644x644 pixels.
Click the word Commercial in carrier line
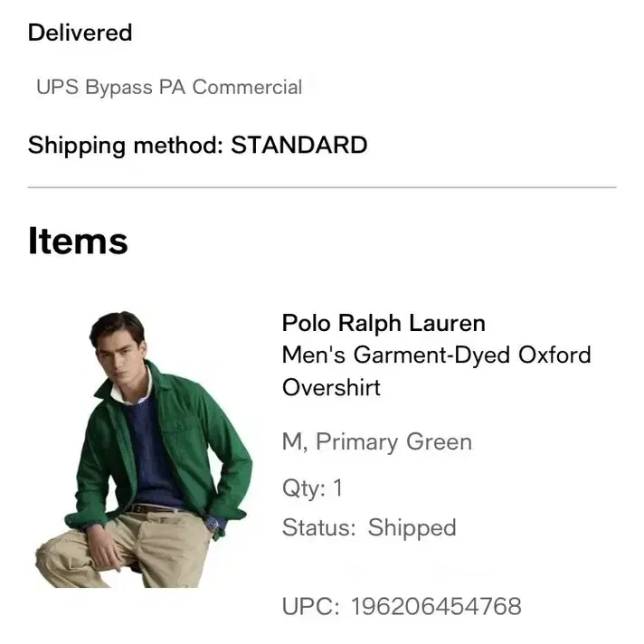(247, 88)
